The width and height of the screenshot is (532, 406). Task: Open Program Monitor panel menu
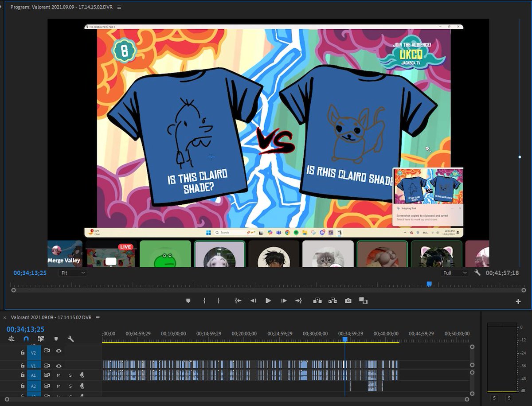click(x=119, y=7)
